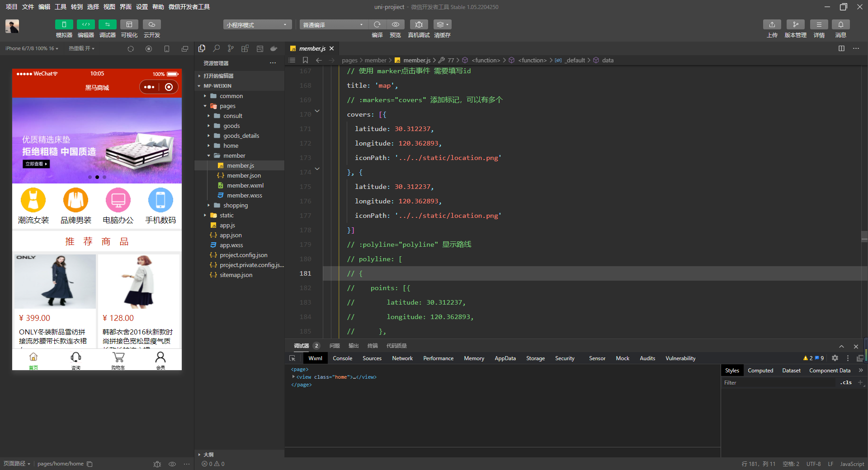Open member.wxss file

click(x=240, y=195)
